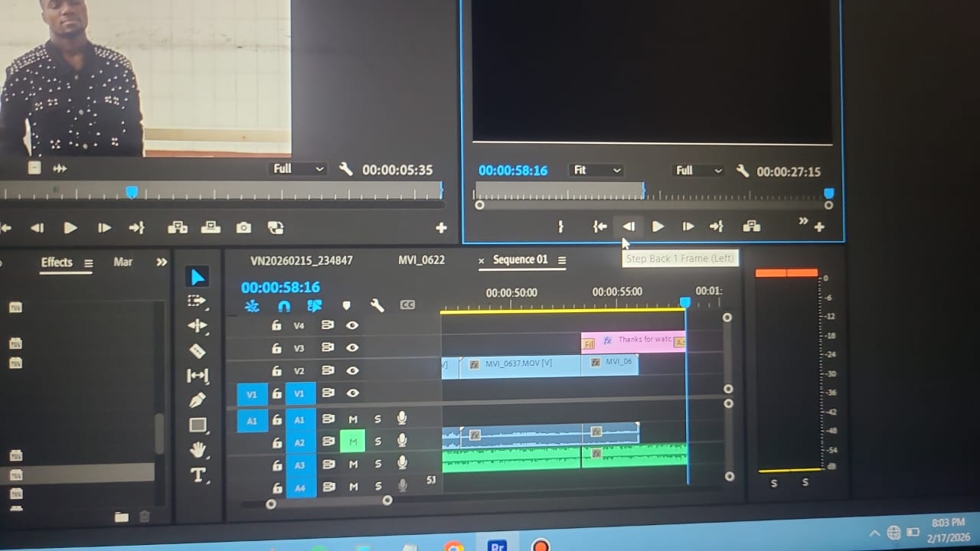The image size is (980, 551).
Task: Click the Insert button in Source Monitor
Action: tap(178, 227)
